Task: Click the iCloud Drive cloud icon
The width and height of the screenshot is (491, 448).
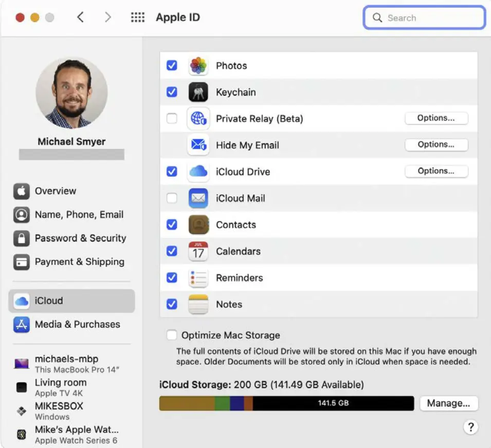Action: coord(198,172)
